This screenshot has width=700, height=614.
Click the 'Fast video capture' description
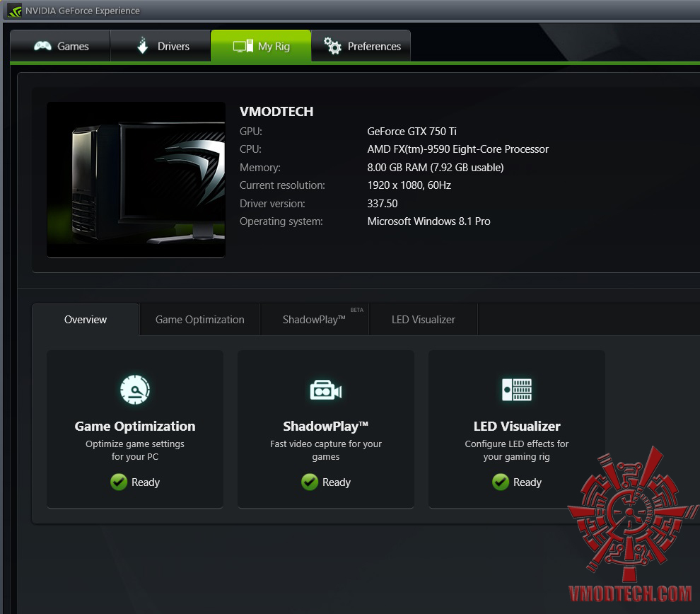[x=326, y=450]
